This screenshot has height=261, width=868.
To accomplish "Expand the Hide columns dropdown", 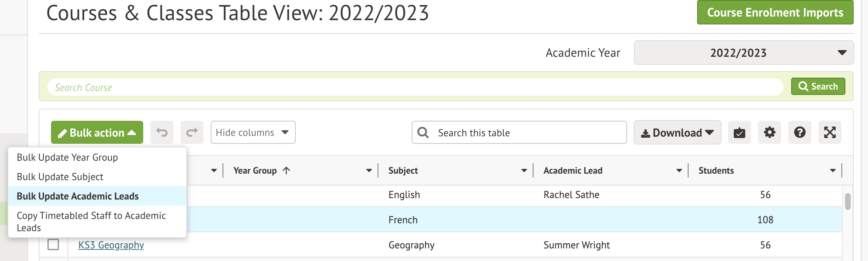I will (253, 133).
